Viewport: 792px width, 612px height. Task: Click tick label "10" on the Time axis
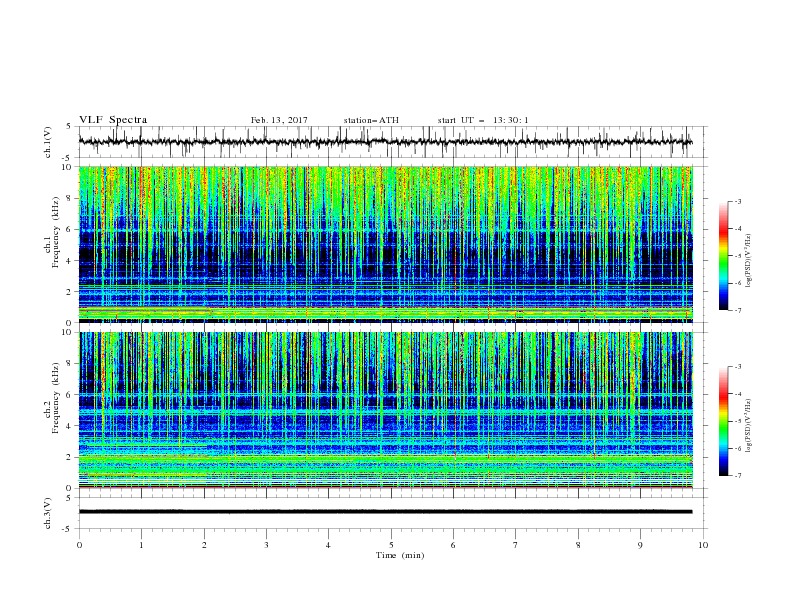[x=703, y=545]
